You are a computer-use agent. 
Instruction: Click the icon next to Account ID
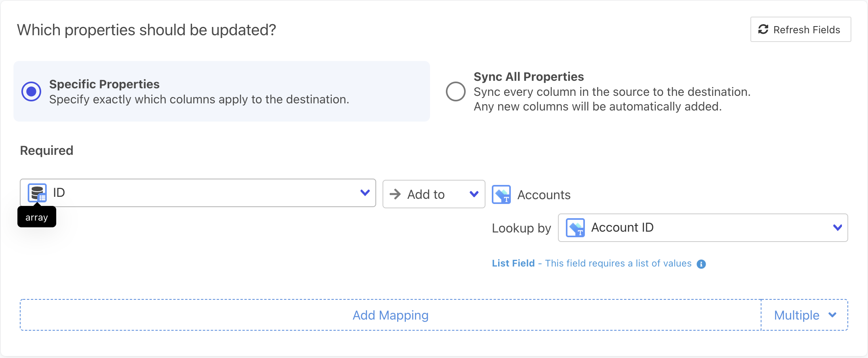tap(575, 228)
